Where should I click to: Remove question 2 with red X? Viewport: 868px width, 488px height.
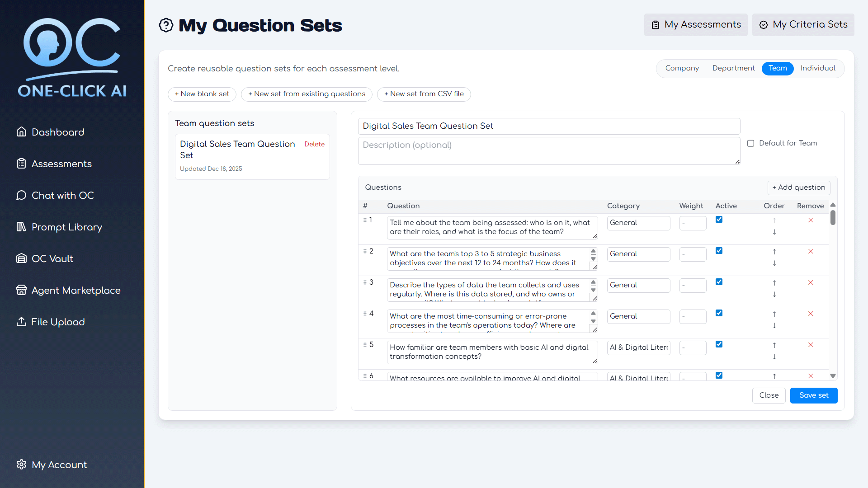[x=811, y=251]
